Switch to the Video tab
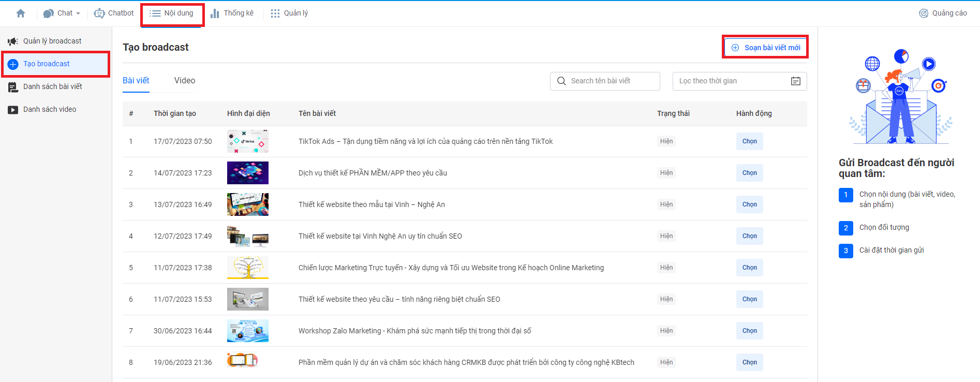 point(185,81)
